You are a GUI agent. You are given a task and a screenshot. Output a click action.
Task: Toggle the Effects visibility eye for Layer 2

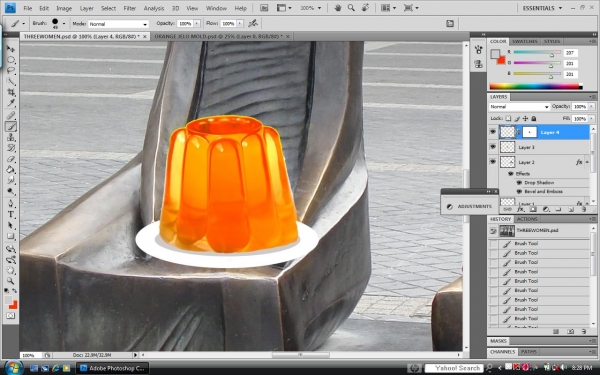[510, 174]
